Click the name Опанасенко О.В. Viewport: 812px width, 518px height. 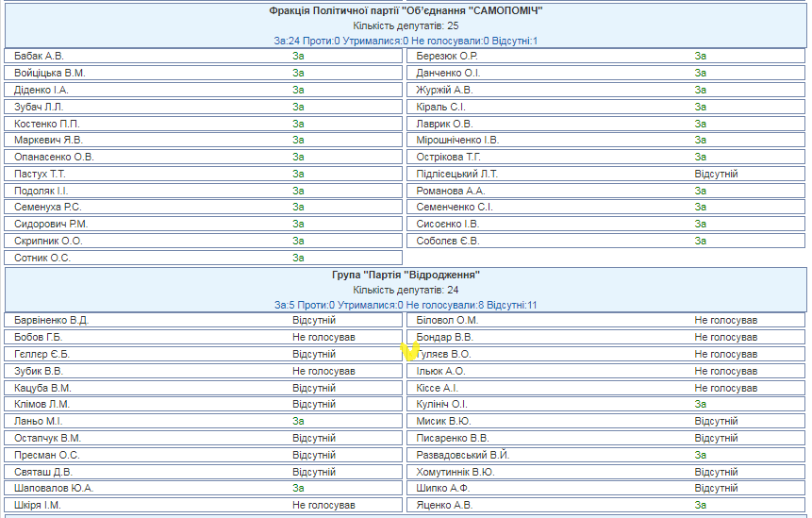point(54,157)
